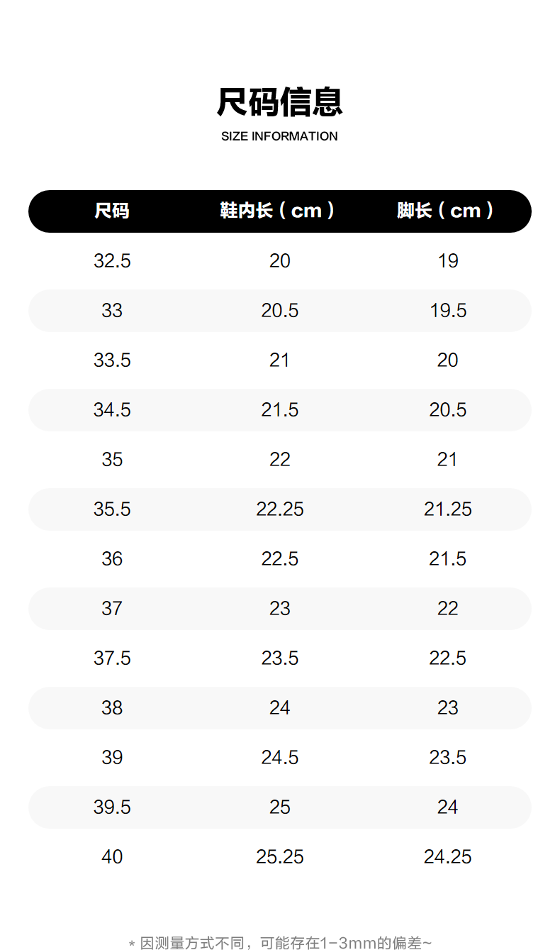Click size 39 in the table

pyautogui.click(x=112, y=758)
